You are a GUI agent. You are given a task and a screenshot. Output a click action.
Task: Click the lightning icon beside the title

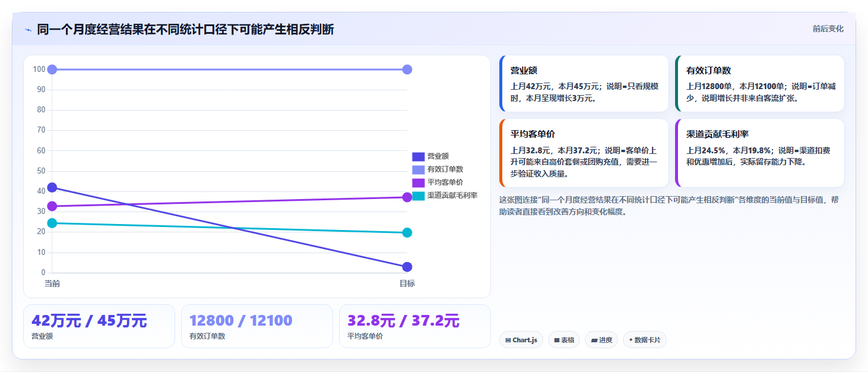pos(28,30)
